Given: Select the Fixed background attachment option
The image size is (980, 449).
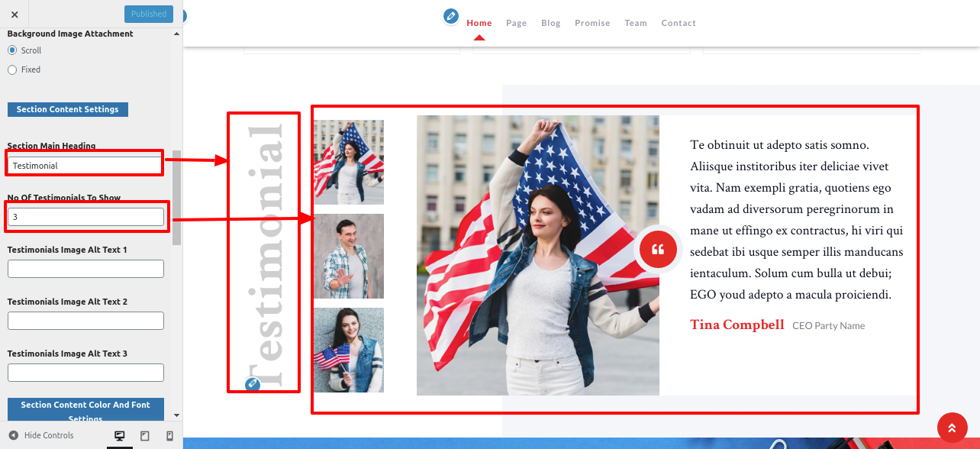Looking at the screenshot, I should [x=12, y=69].
